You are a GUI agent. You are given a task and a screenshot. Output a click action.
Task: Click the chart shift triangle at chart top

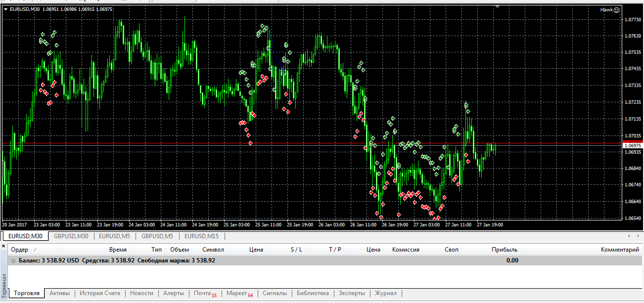(x=497, y=6)
